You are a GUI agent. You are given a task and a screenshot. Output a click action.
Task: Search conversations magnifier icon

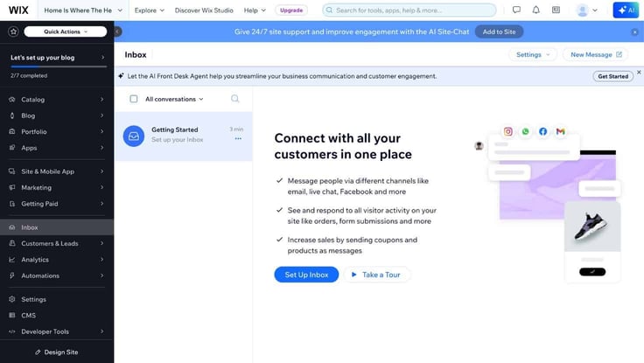(234, 99)
